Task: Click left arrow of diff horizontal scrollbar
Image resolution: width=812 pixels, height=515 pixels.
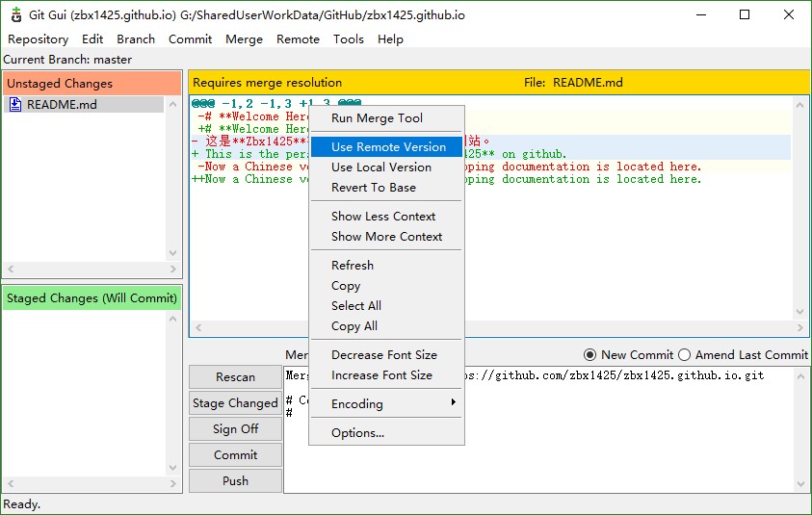Action: 198,327
